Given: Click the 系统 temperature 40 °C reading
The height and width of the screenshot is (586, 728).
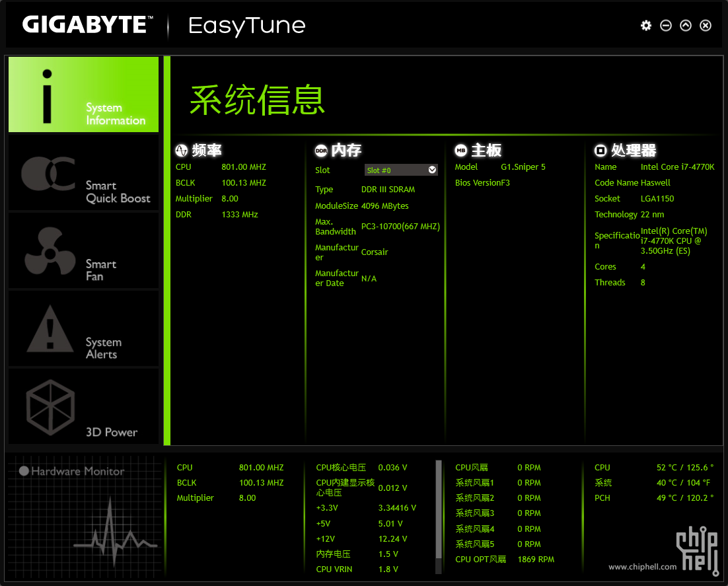Looking at the screenshot, I should click(684, 483).
